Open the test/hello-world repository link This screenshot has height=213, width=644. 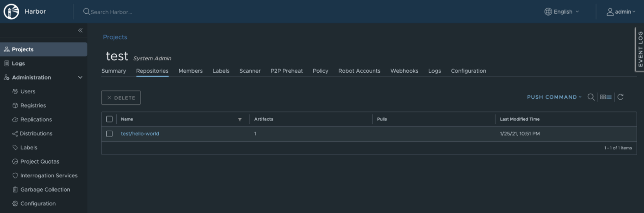tap(140, 134)
